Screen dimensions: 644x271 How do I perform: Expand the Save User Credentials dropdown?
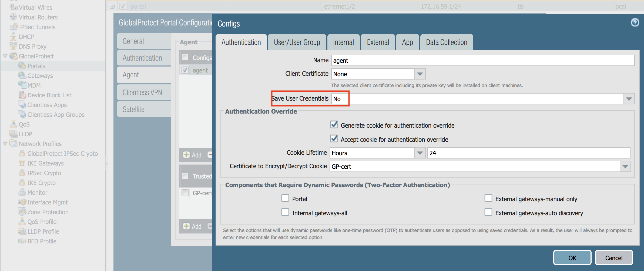coord(629,99)
